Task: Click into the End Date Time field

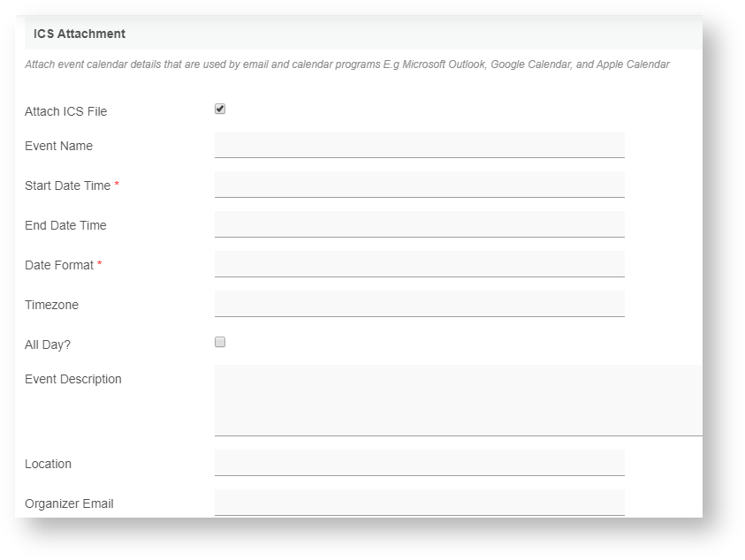Action: coord(419,224)
